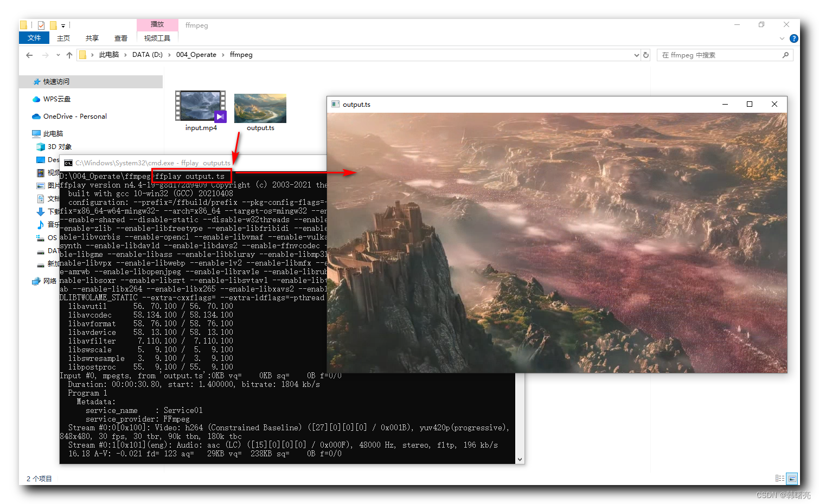Go forward with the Explorer forward arrow

tap(45, 55)
